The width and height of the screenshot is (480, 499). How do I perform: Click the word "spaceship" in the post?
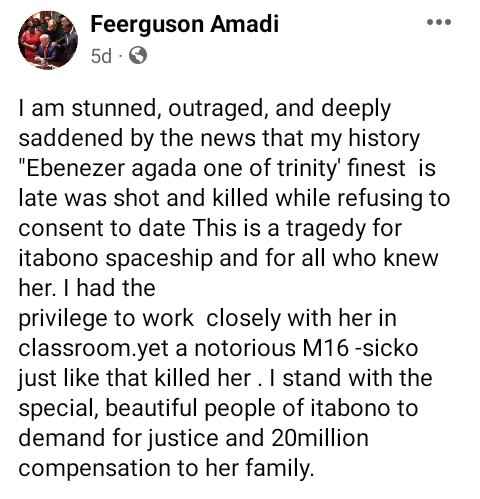coord(159,259)
